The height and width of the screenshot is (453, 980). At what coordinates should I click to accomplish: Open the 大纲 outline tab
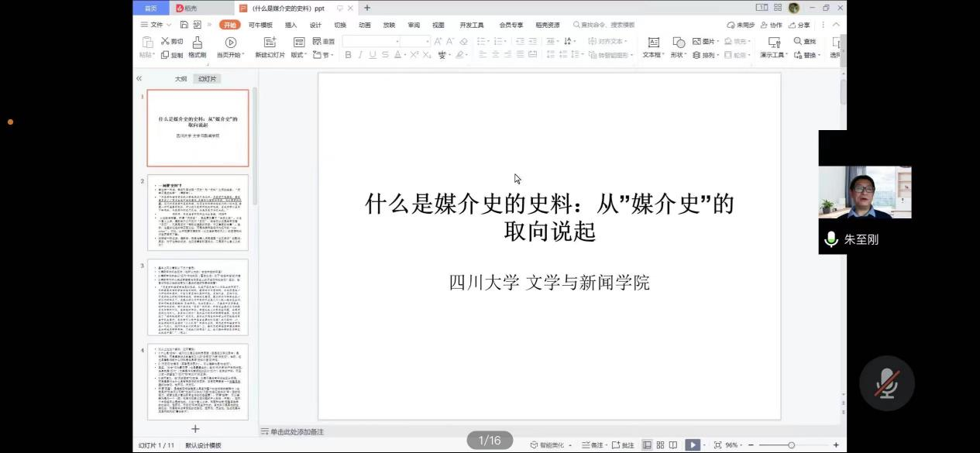tap(181, 79)
